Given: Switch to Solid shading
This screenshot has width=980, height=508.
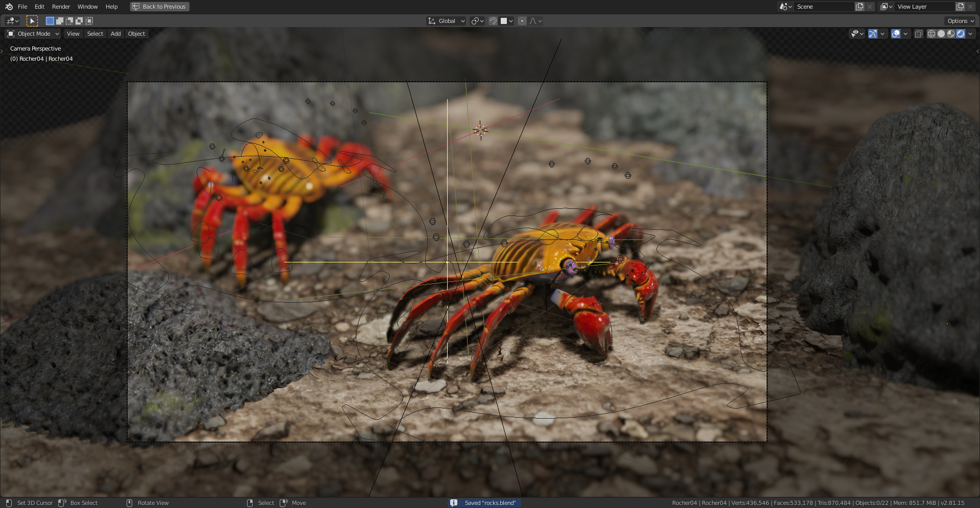Looking at the screenshot, I should 941,34.
